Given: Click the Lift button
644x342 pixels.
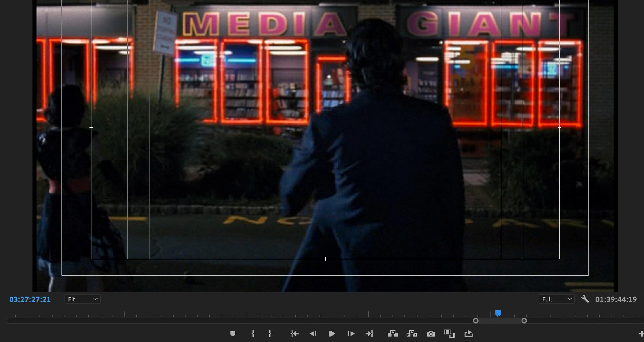Looking at the screenshot, I should point(393,334).
